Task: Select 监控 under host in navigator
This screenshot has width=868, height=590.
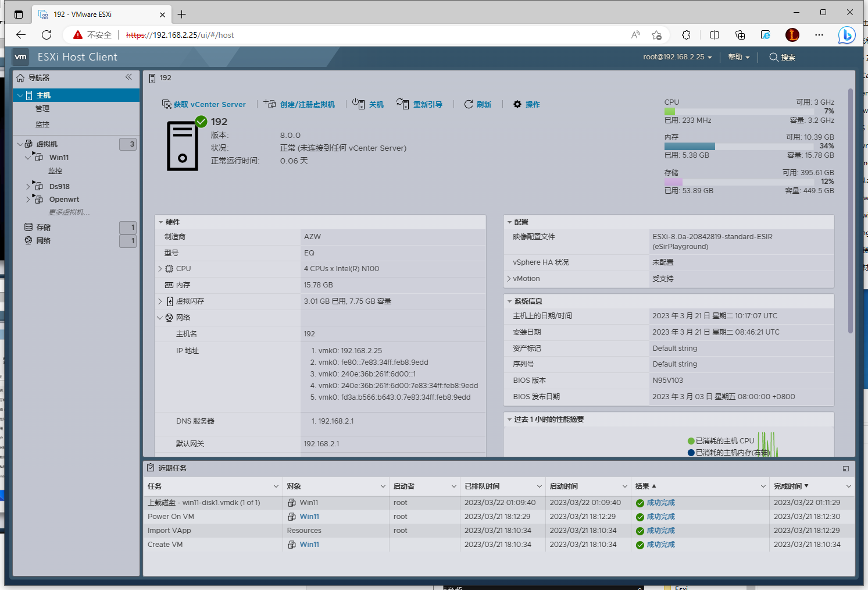Action: (42, 125)
